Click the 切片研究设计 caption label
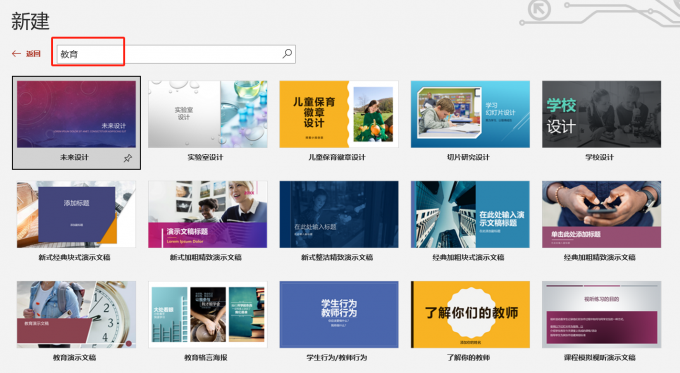 (468, 157)
